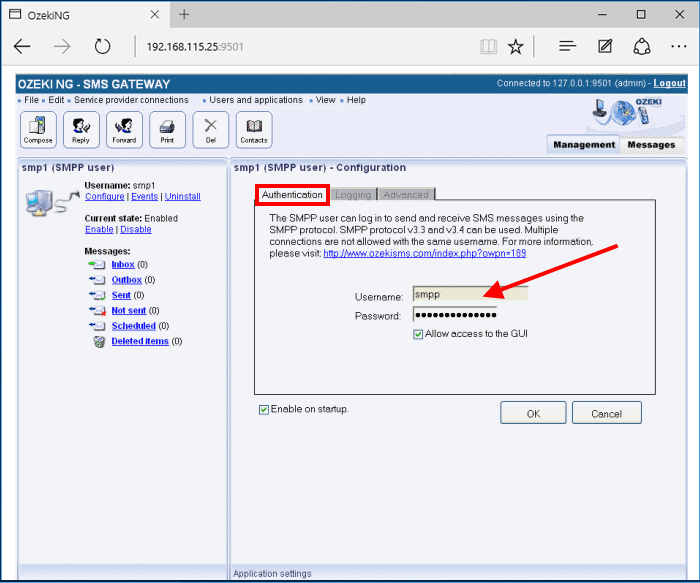Print using the Print toolbar icon

[x=167, y=129]
